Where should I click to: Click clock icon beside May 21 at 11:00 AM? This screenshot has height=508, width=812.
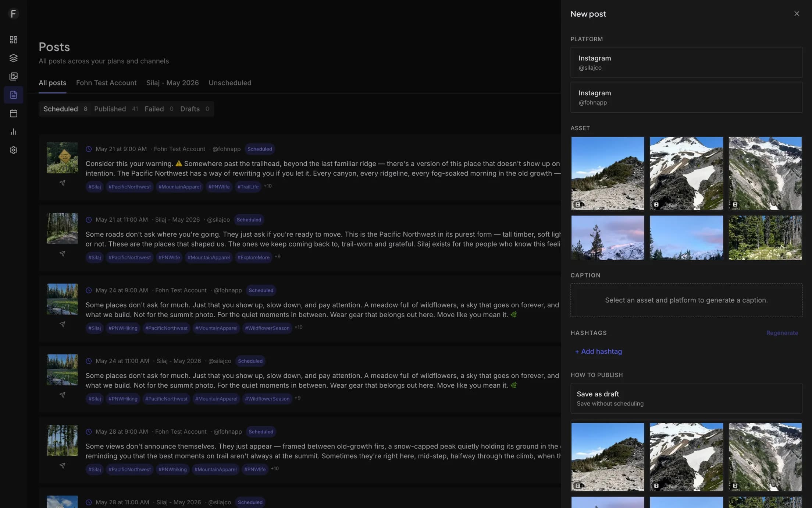[x=89, y=220]
